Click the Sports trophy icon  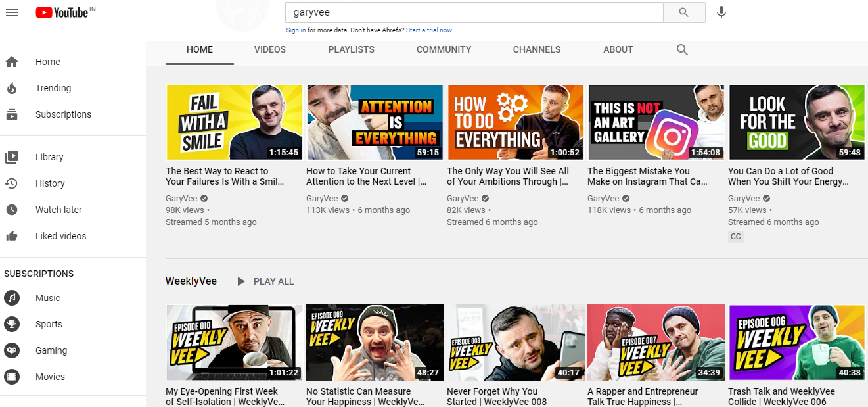12,324
